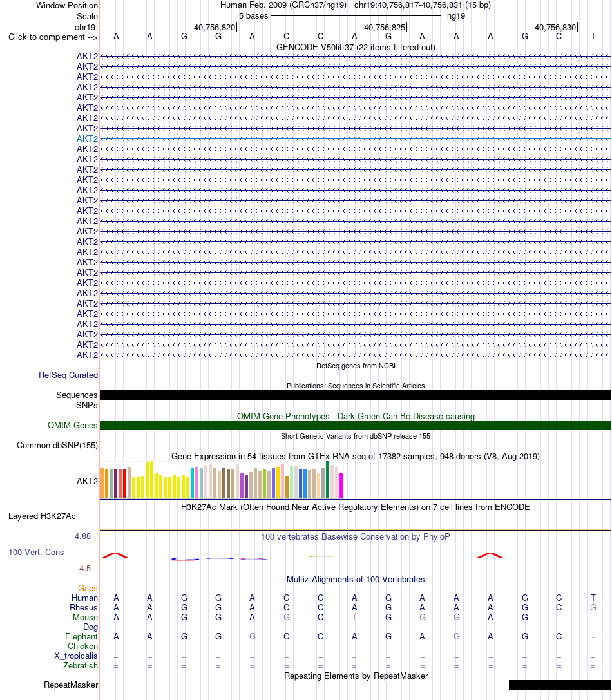The height and width of the screenshot is (700, 612).
Task: Open the RefSeq Curated track label
Action: (x=68, y=375)
